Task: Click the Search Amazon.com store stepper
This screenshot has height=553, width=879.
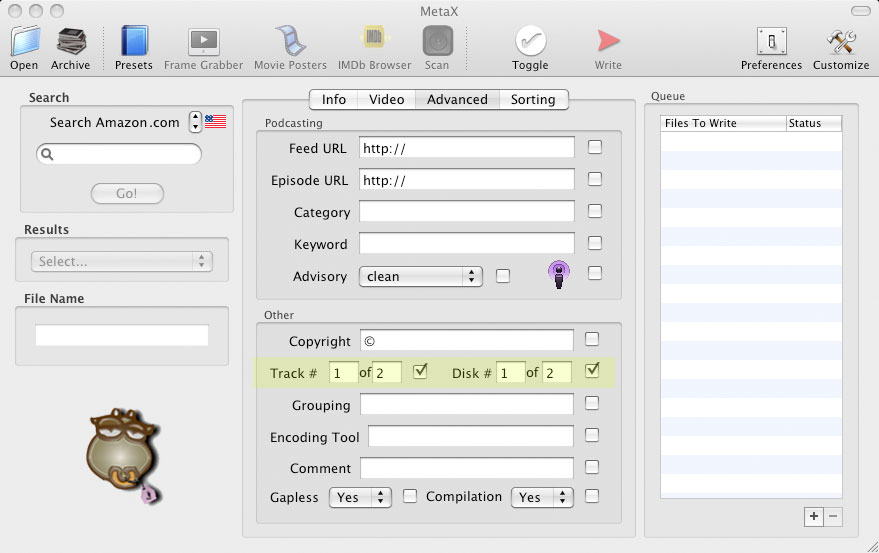Action: (195, 121)
